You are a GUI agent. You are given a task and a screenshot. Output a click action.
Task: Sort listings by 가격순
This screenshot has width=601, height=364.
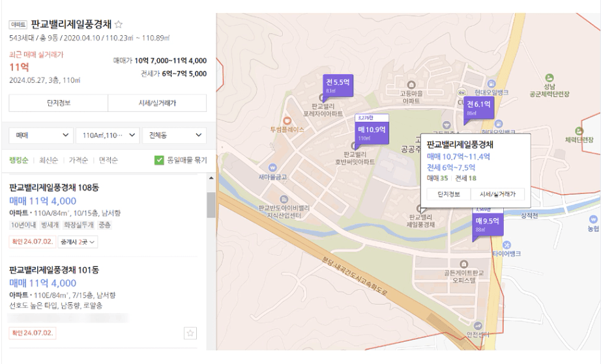tap(78, 160)
